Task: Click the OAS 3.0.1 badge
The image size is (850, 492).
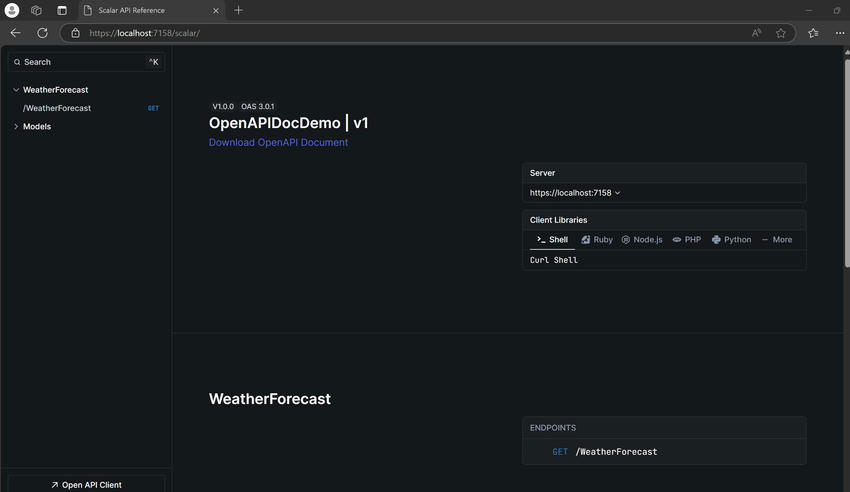Action: click(257, 106)
